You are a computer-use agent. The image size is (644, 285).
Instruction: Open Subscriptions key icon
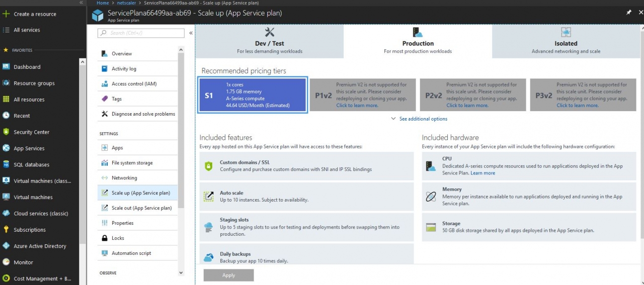click(6, 230)
